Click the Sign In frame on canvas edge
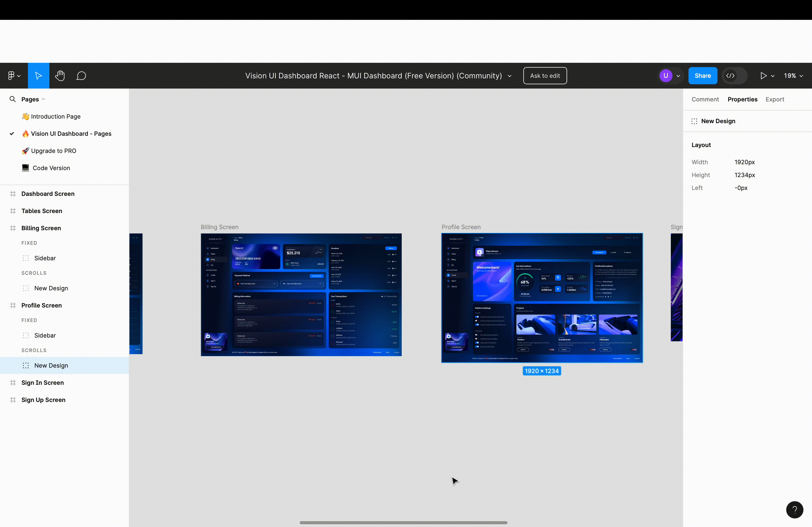Image resolution: width=812 pixels, height=527 pixels. pos(676,287)
